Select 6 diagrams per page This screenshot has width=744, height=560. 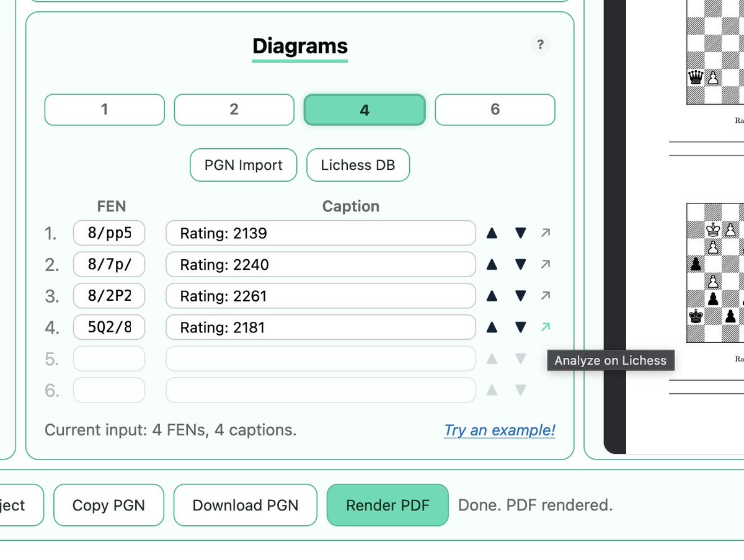pyautogui.click(x=495, y=110)
